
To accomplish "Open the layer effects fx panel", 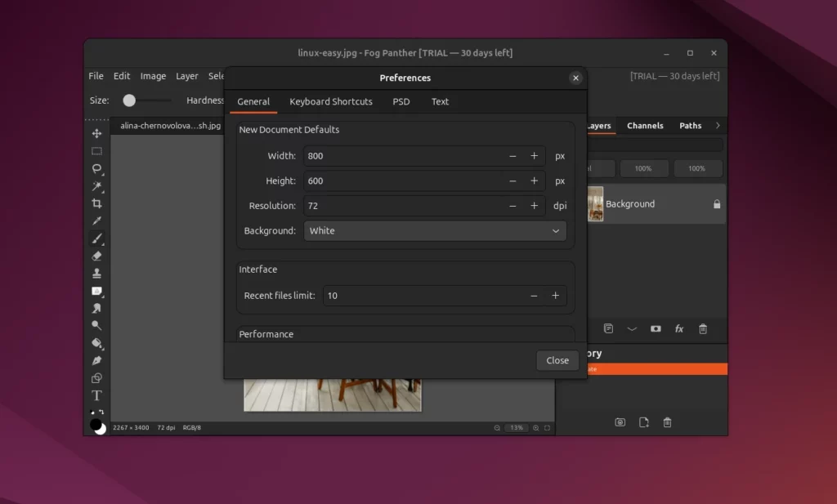I will pos(678,328).
